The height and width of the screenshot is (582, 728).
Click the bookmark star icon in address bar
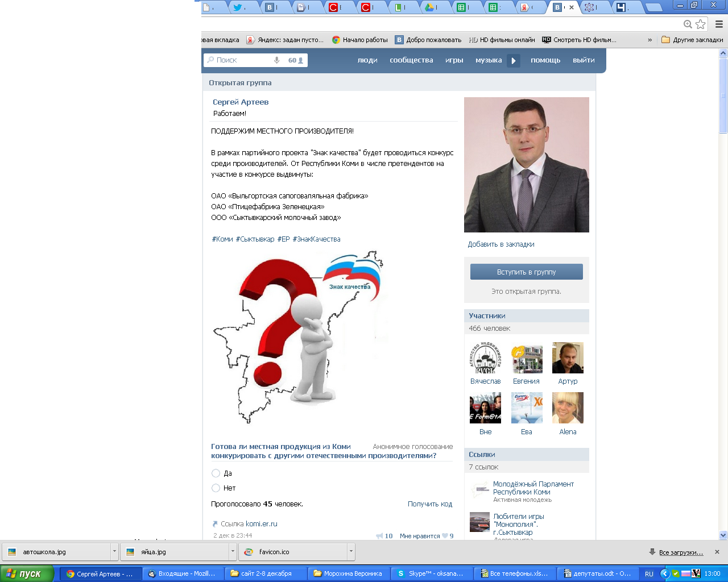[x=701, y=24]
